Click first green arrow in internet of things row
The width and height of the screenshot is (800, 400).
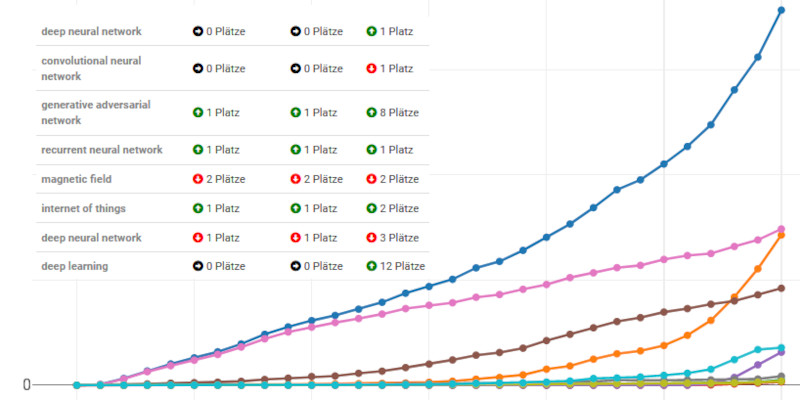tap(198, 208)
